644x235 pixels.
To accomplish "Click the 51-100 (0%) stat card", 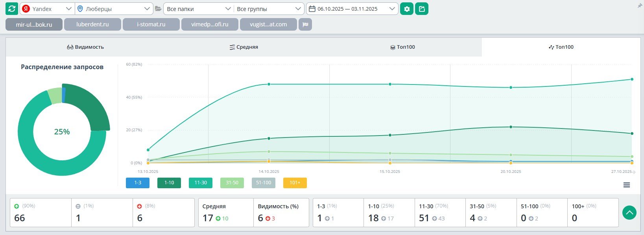I will (542, 213).
